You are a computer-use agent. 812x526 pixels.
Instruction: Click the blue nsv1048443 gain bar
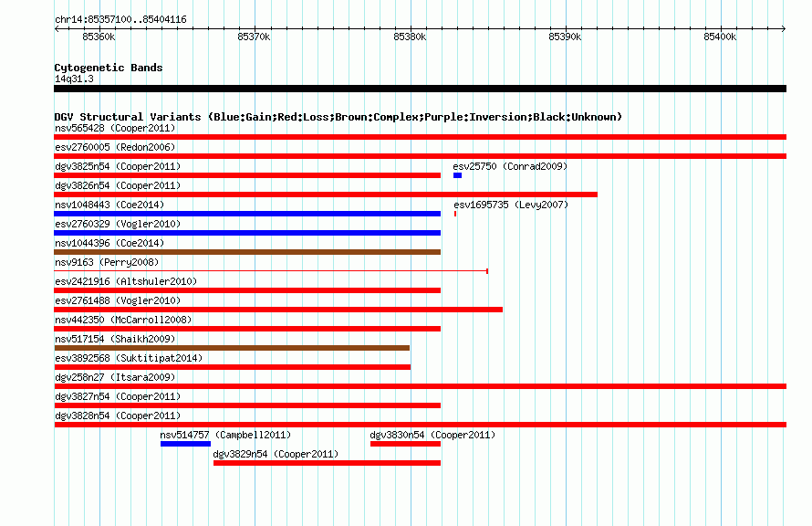pyautogui.click(x=247, y=214)
